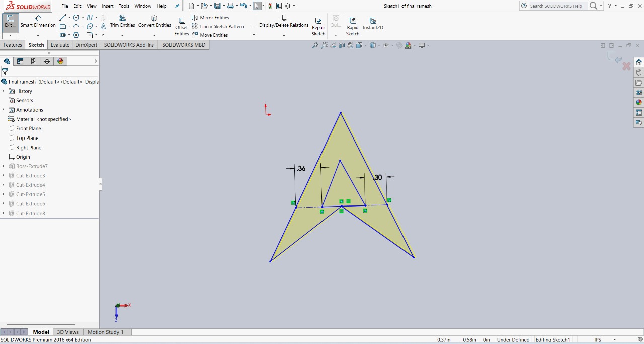Select the Ellipse sketch tool
The height and width of the screenshot is (344, 644).
coord(90,26)
